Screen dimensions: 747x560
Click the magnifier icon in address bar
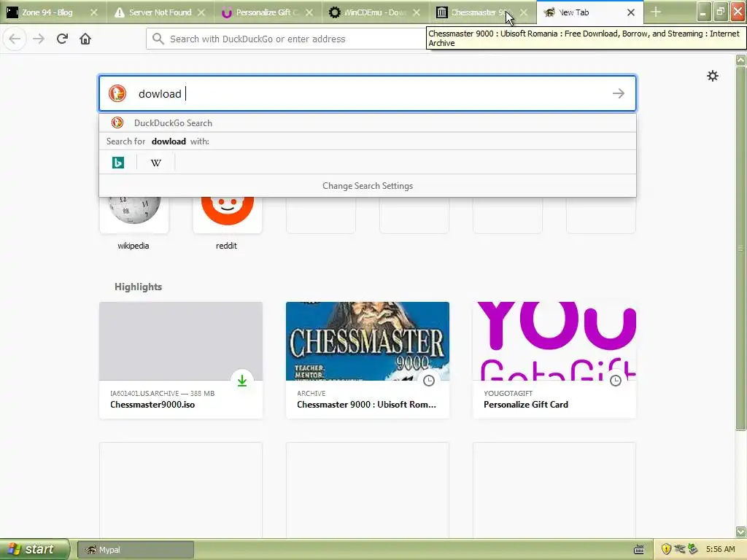pyautogui.click(x=158, y=39)
